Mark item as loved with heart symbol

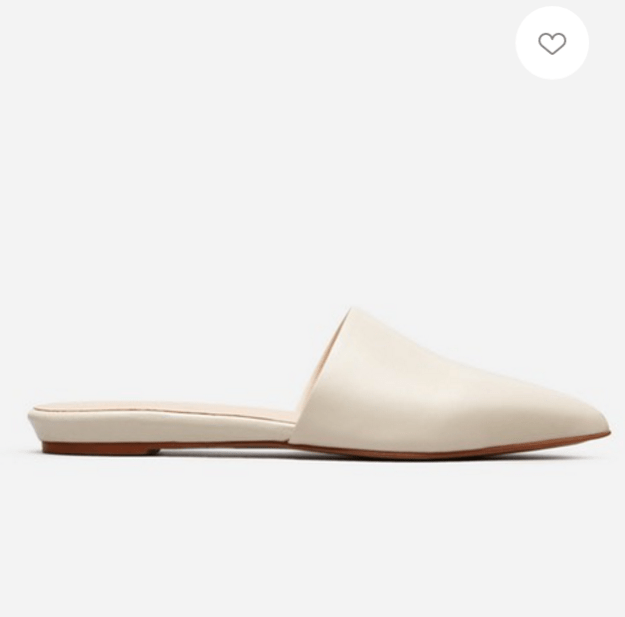point(552,43)
